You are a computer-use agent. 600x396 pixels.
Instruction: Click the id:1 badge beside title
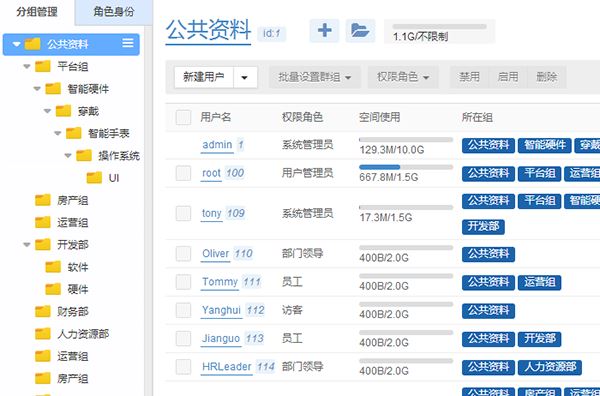(x=272, y=34)
